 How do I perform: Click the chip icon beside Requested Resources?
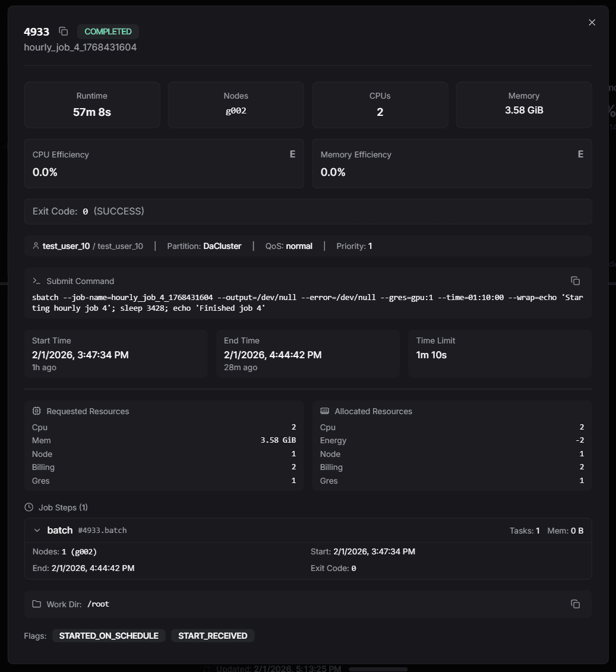click(x=36, y=411)
